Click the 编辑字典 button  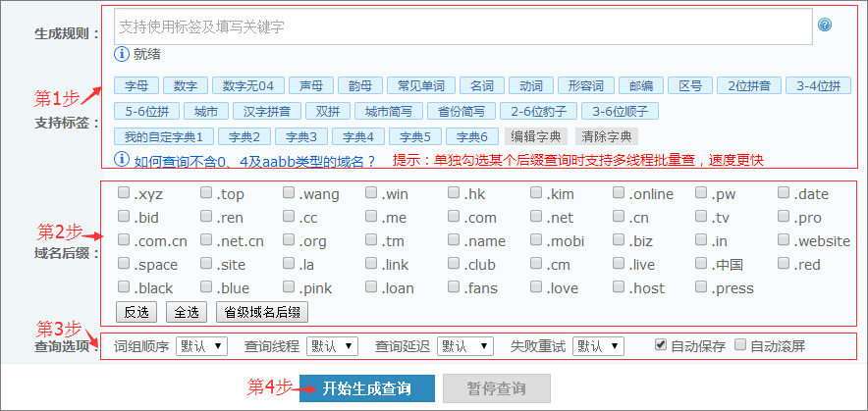tap(536, 136)
